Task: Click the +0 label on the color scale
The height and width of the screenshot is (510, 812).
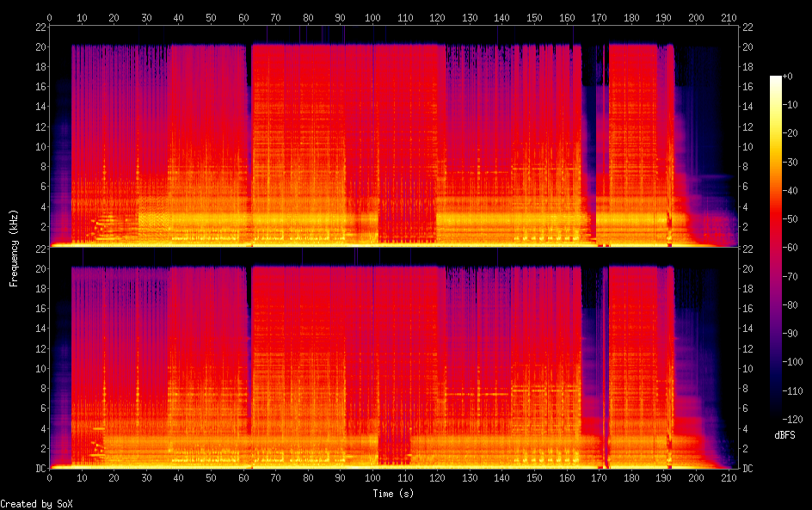Action: click(788, 77)
